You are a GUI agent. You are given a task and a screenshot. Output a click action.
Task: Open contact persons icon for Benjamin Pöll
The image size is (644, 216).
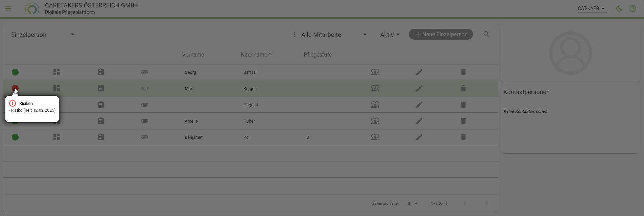[x=375, y=137]
